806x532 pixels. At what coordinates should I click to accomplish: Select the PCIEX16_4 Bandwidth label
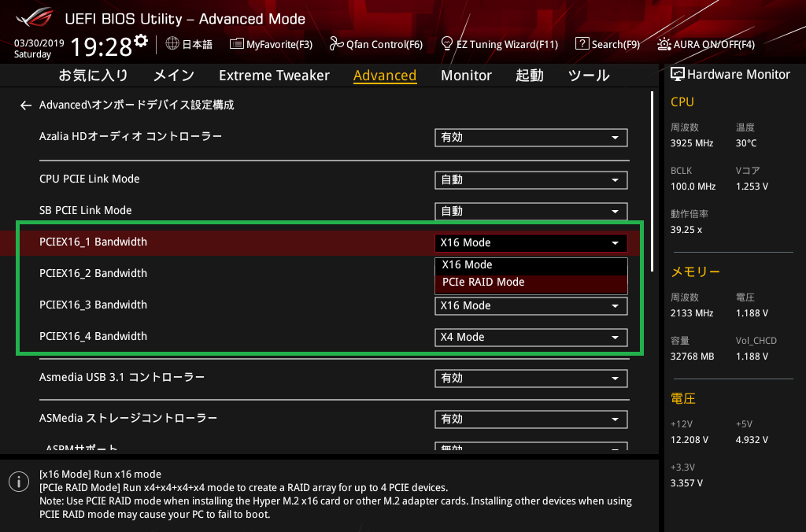93,336
